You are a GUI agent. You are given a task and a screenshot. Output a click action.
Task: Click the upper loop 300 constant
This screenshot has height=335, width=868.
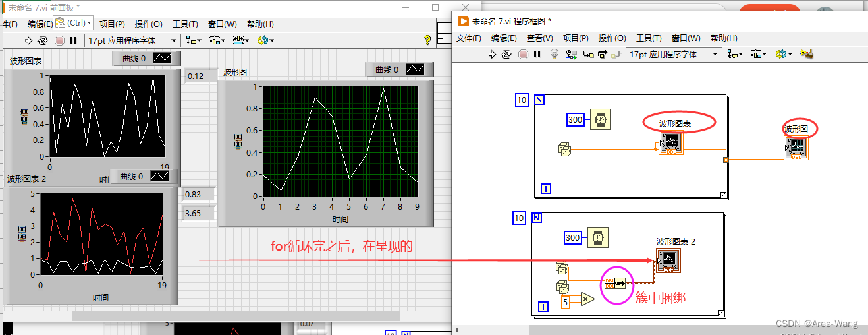[576, 119]
